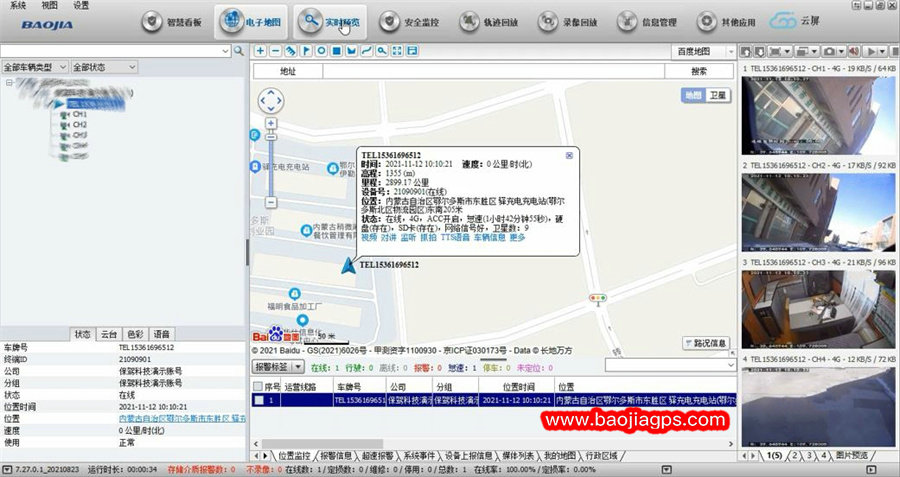Toggle the map fullscreen icon
Viewport: 900px width, 477px height.
pyautogui.click(x=397, y=51)
